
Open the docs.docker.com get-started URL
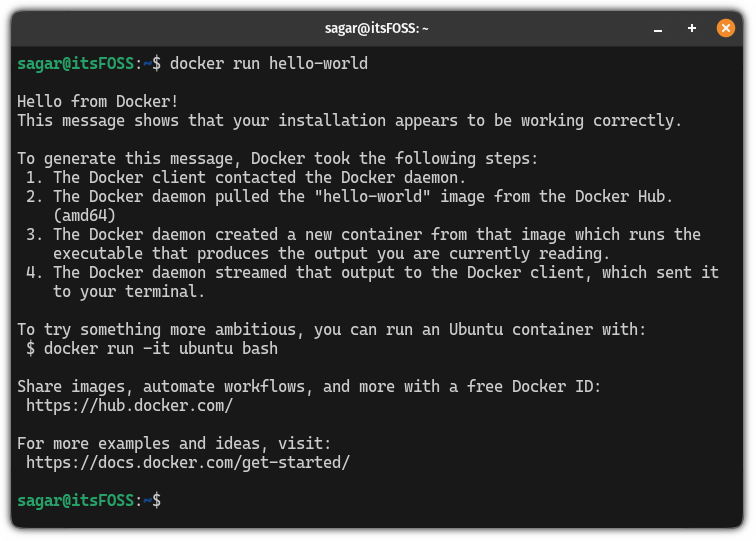(188, 462)
